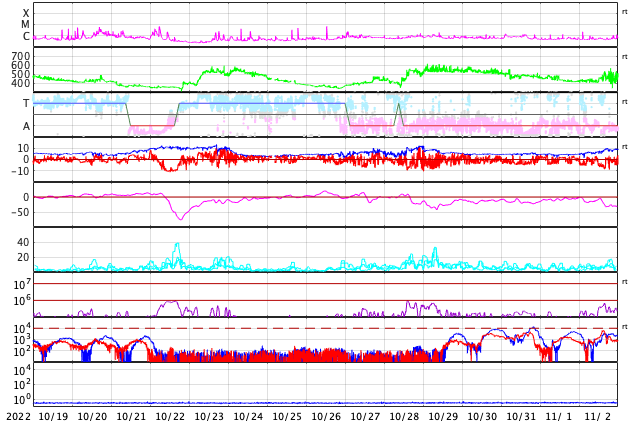
Task: Click the A sector axis label
Action: [26, 127]
